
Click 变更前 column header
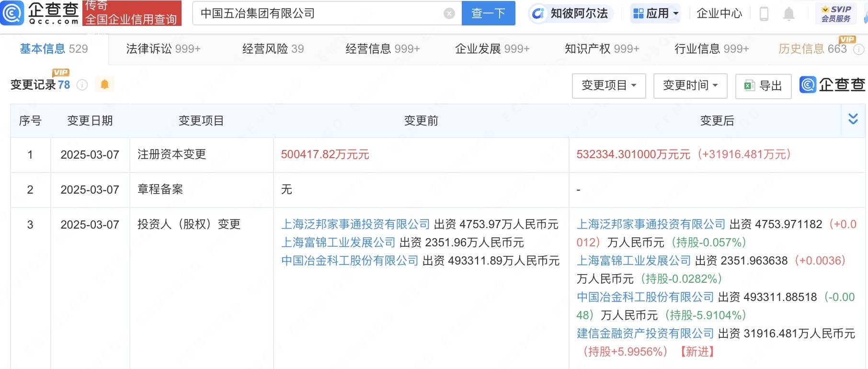(421, 121)
